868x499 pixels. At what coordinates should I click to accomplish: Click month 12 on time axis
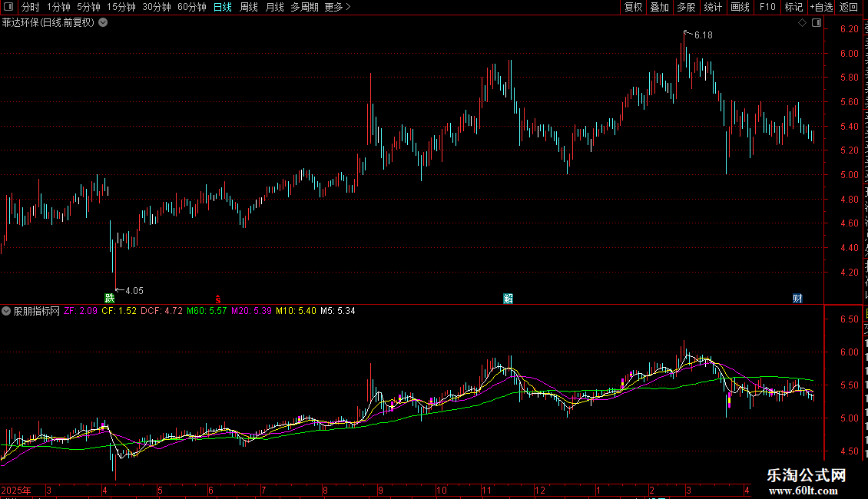540,490
